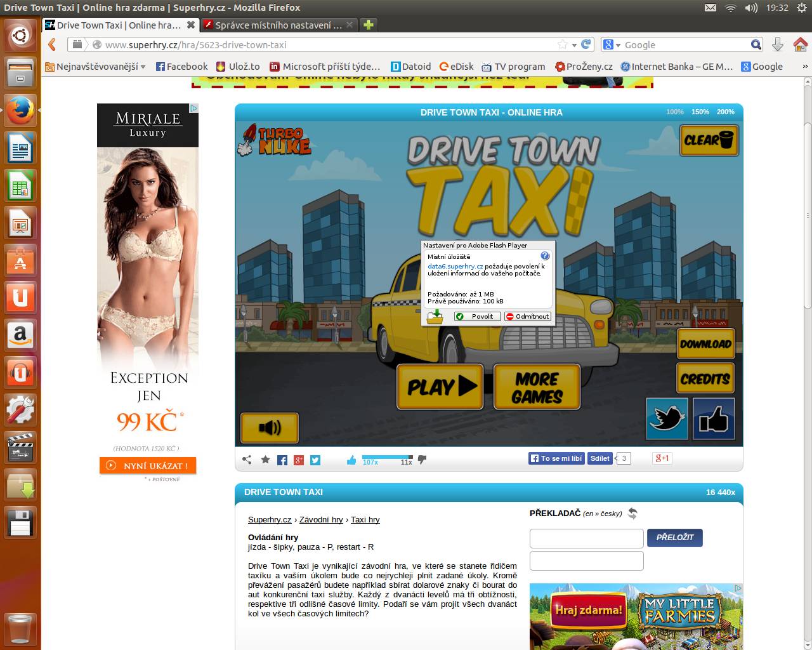Open TV program bookmark
Screen dimensions: 812x650
513,67
